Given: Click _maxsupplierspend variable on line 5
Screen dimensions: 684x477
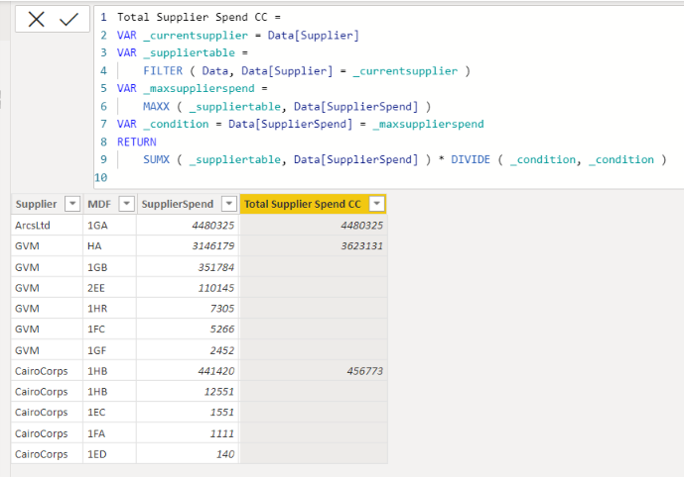Looking at the screenshot, I should click(199, 89).
